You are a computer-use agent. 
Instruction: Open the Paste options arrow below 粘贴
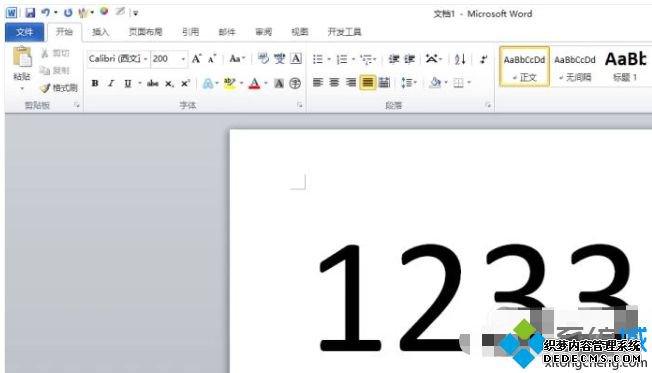(x=22, y=89)
